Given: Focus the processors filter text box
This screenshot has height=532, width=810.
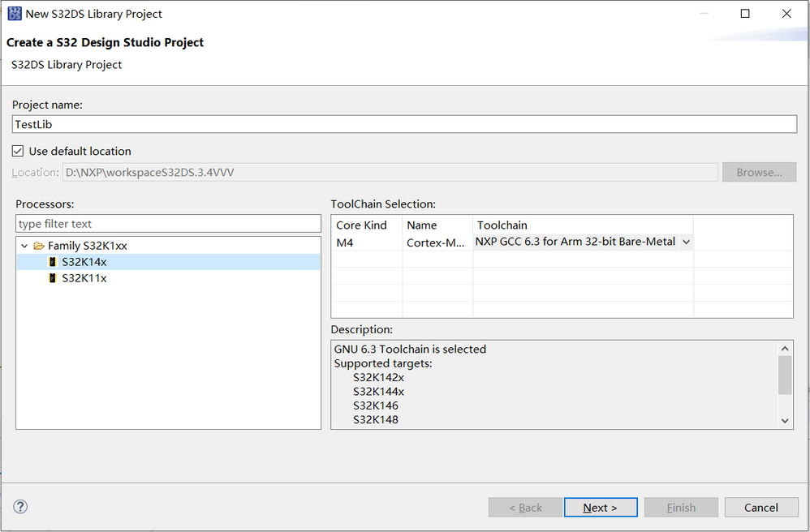Looking at the screenshot, I should point(169,224).
